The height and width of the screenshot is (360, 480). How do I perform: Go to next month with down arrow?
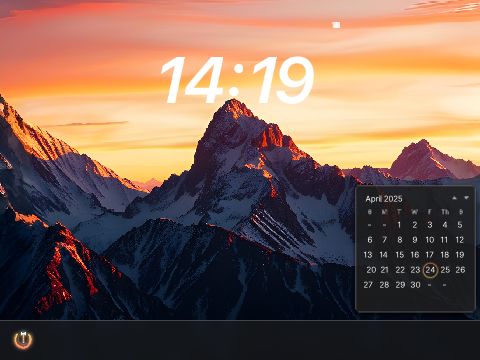coord(466,198)
